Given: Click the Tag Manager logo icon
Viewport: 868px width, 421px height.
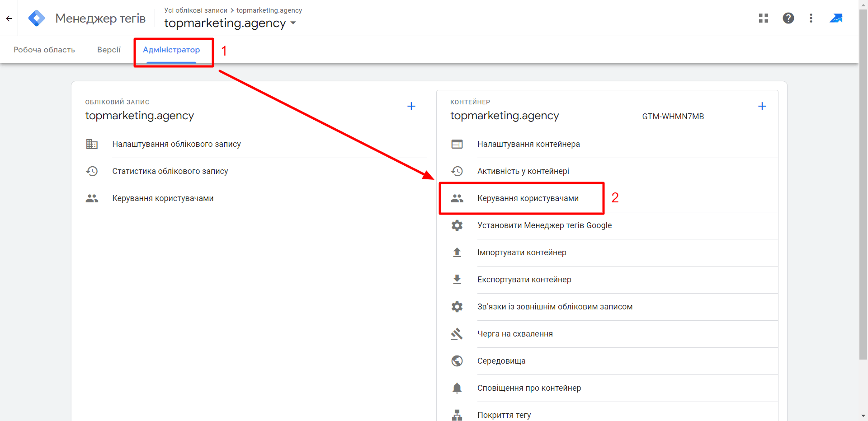Looking at the screenshot, I should click(37, 18).
